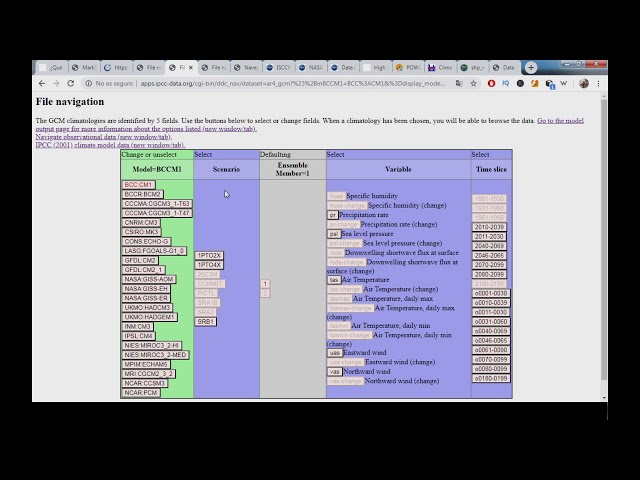The width and height of the screenshot is (640, 480).
Task: Click the orange extension icon in toolbar
Action: click(535, 83)
